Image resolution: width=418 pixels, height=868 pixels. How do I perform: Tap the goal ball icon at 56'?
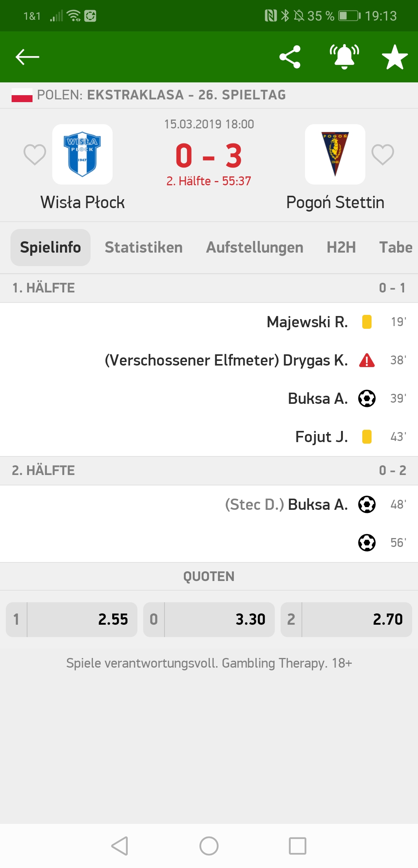pyautogui.click(x=367, y=543)
